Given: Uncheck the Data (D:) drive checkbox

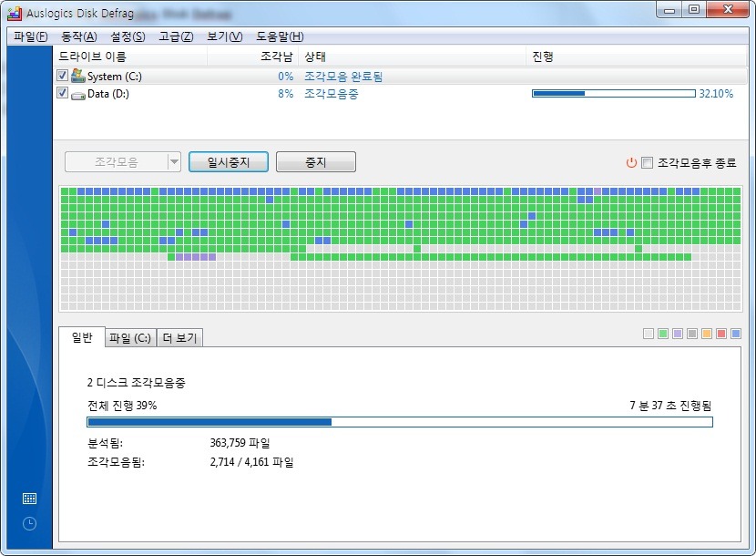Looking at the screenshot, I should click(x=62, y=93).
